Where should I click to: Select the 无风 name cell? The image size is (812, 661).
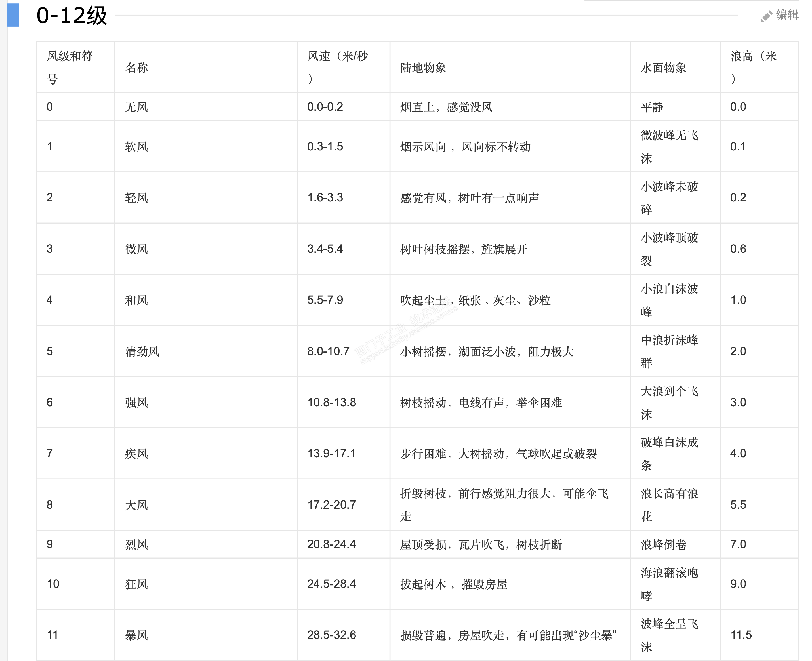pyautogui.click(x=136, y=107)
